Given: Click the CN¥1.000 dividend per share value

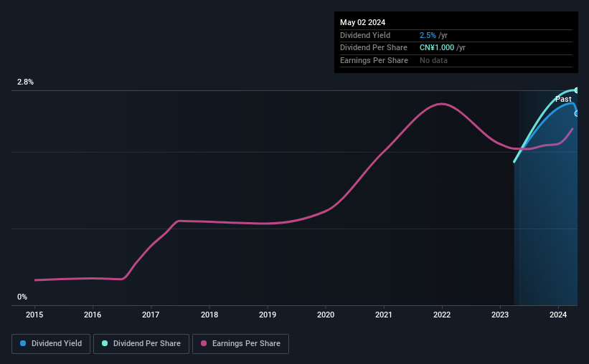Looking at the screenshot, I should 437,48.
